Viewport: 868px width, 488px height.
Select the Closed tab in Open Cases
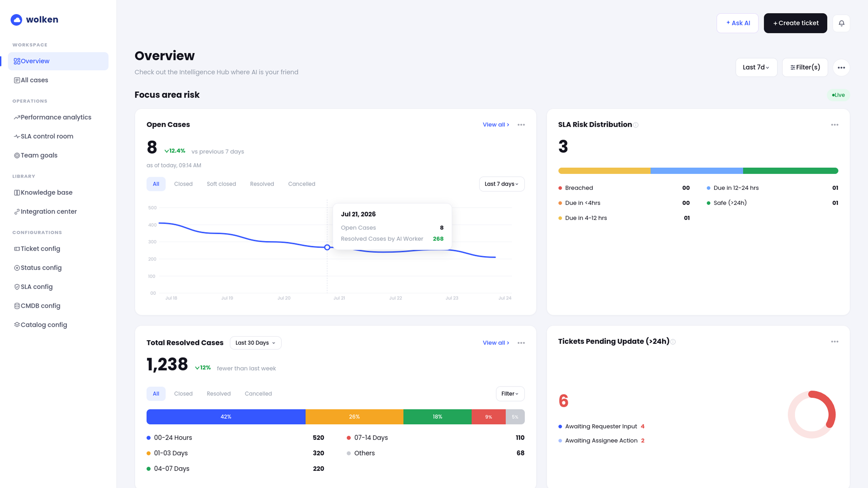click(183, 184)
